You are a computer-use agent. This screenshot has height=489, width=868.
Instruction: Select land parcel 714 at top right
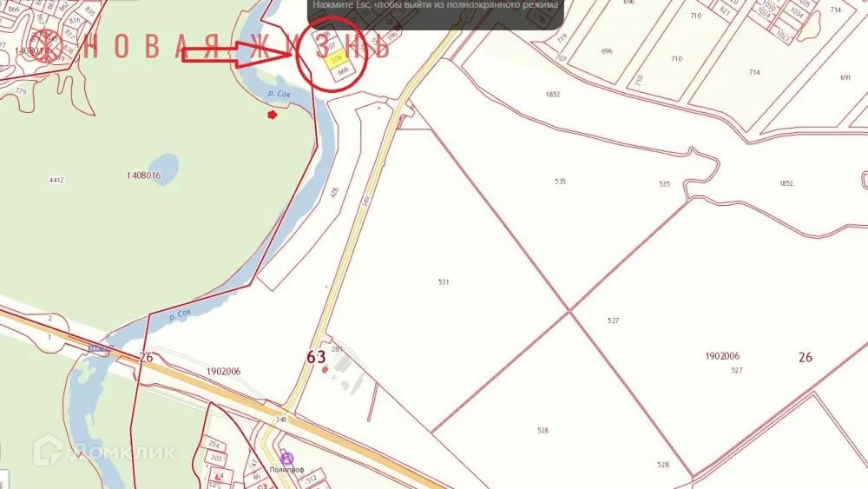click(754, 73)
